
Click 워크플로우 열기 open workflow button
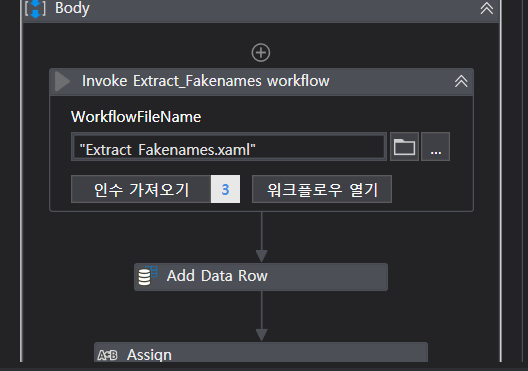pyautogui.click(x=322, y=189)
